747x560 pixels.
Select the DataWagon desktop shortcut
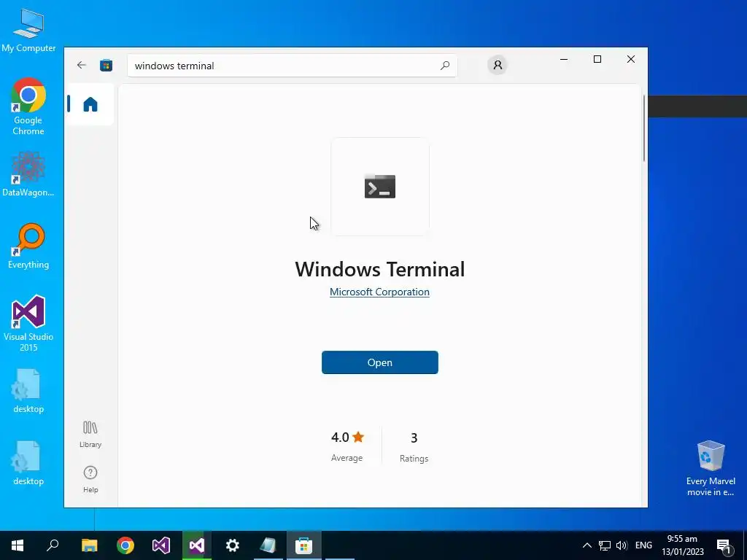(28, 174)
